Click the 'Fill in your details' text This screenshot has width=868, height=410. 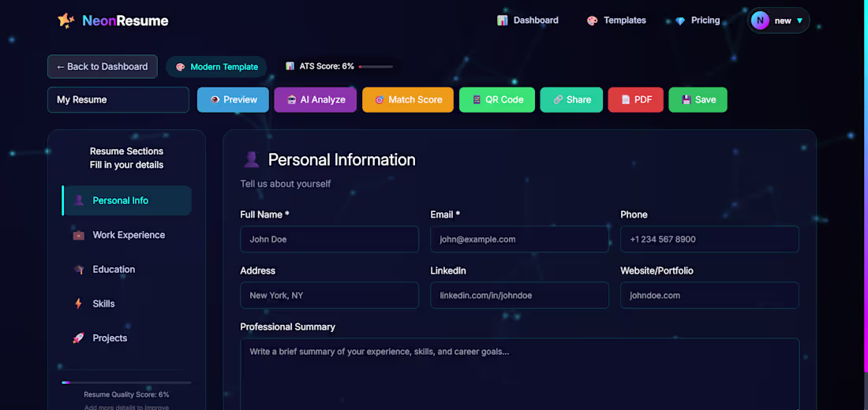coord(127,165)
